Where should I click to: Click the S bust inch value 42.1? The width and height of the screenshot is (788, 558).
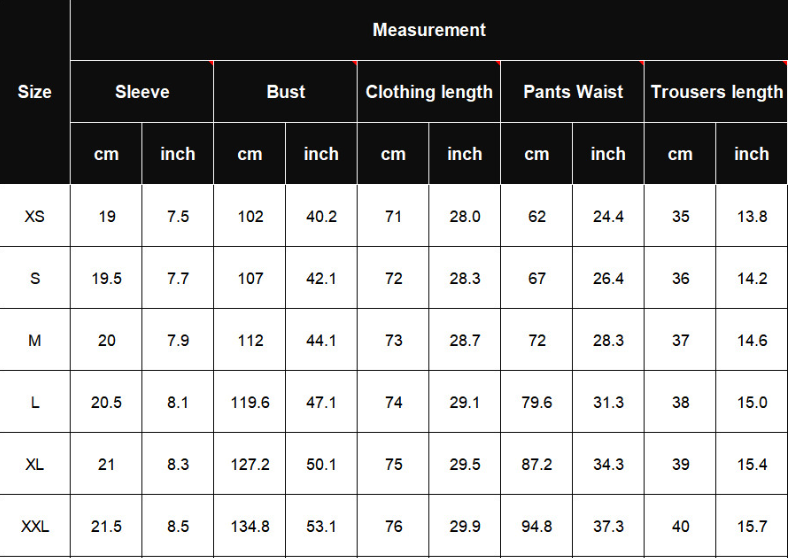[x=321, y=278]
